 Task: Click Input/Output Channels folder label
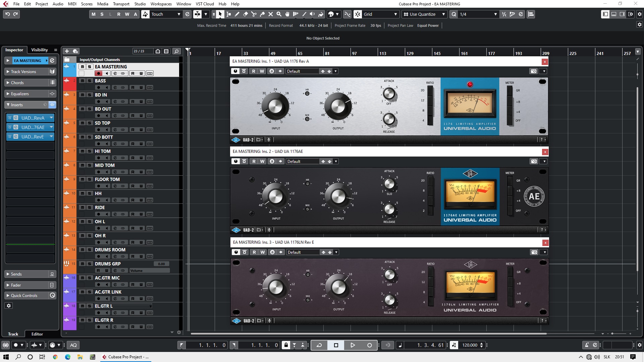tap(100, 60)
